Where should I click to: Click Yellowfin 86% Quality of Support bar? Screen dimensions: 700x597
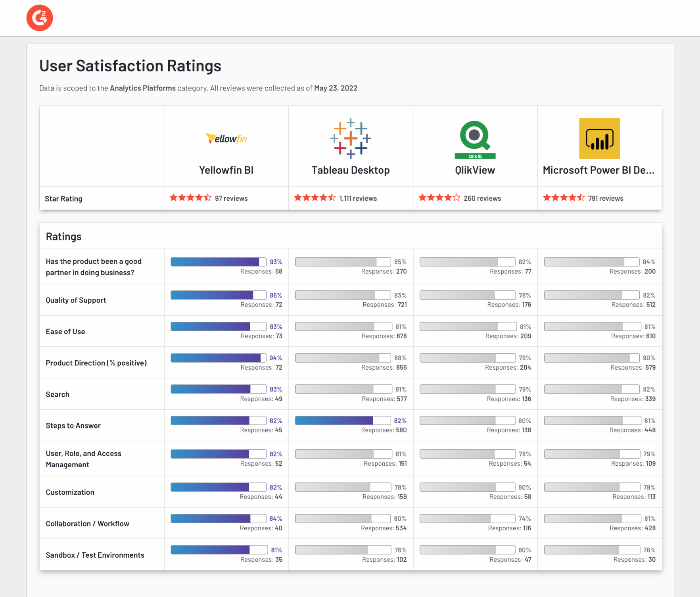[219, 295]
